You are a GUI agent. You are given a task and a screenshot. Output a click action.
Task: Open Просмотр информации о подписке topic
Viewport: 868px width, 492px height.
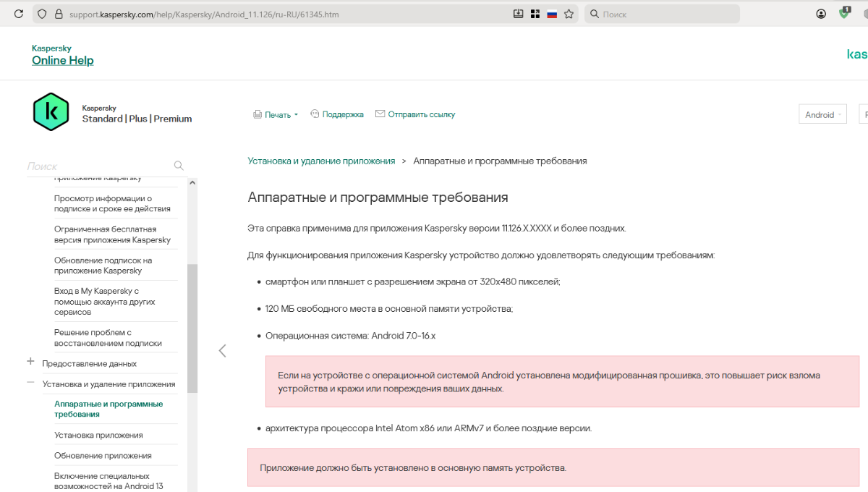click(x=112, y=203)
